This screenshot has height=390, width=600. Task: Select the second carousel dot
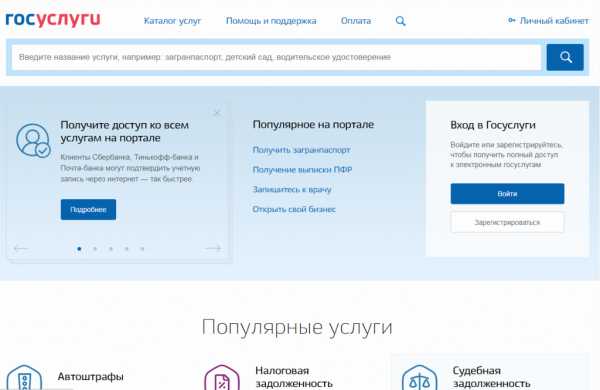click(95, 249)
